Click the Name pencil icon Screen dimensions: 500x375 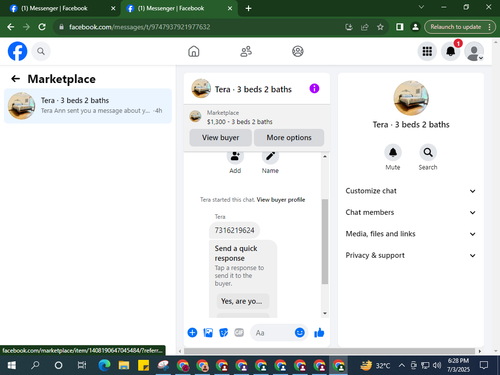(x=270, y=156)
